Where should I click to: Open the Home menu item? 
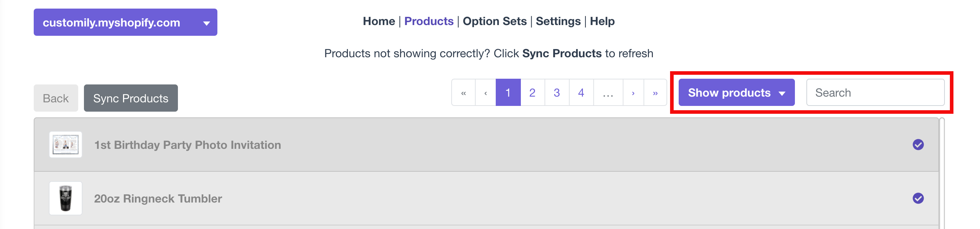point(378,21)
